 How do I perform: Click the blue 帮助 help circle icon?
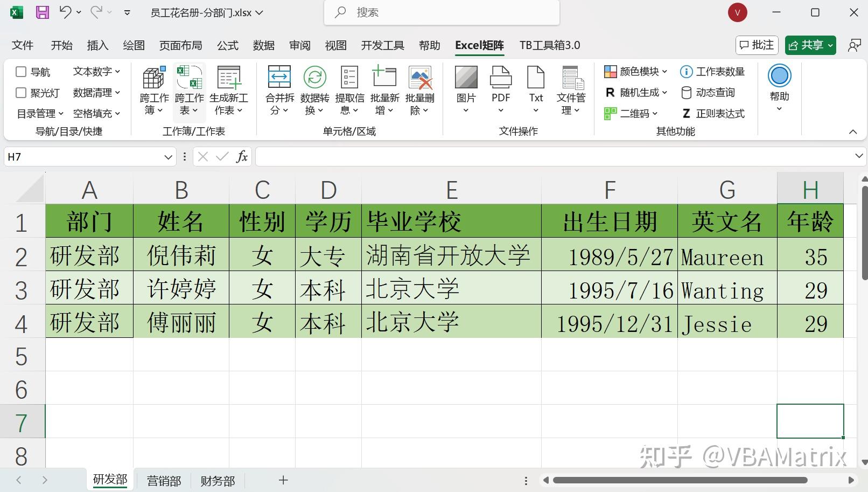click(779, 76)
